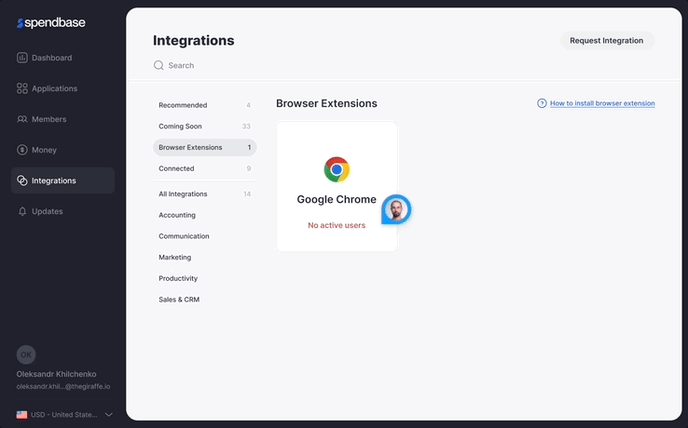Open Updates bell icon
The width and height of the screenshot is (688, 428).
(22, 212)
